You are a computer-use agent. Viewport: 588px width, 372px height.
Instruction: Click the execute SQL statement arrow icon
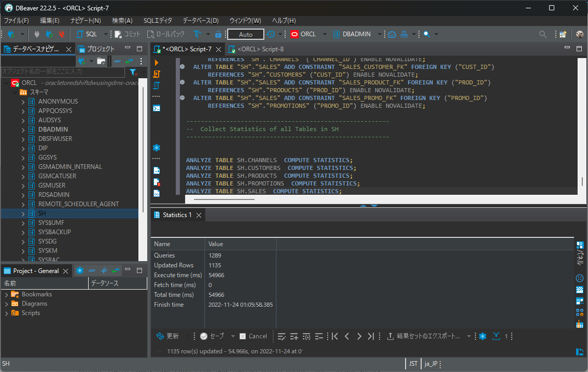coord(157,63)
